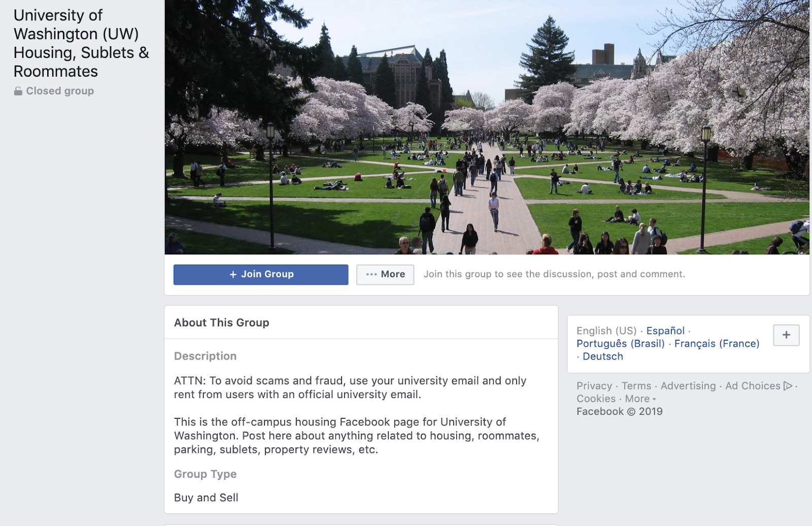Viewport: 812px width, 526px height.
Task: Open the Privacy link
Action: 594,386
